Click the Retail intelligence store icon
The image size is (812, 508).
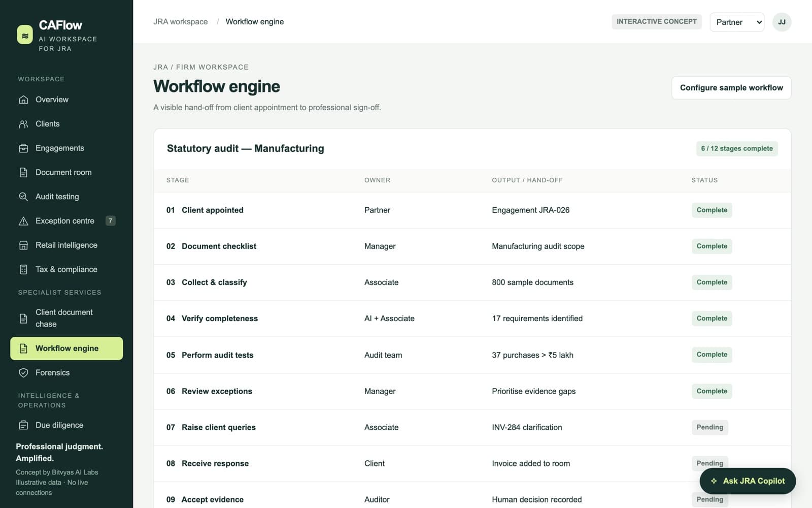coord(23,245)
